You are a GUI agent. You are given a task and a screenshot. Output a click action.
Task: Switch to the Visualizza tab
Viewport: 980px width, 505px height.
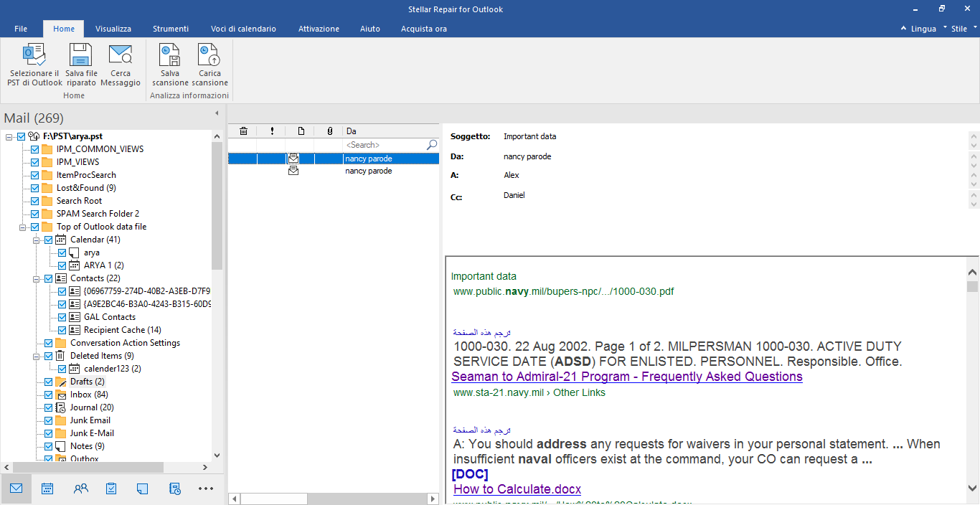(x=113, y=29)
